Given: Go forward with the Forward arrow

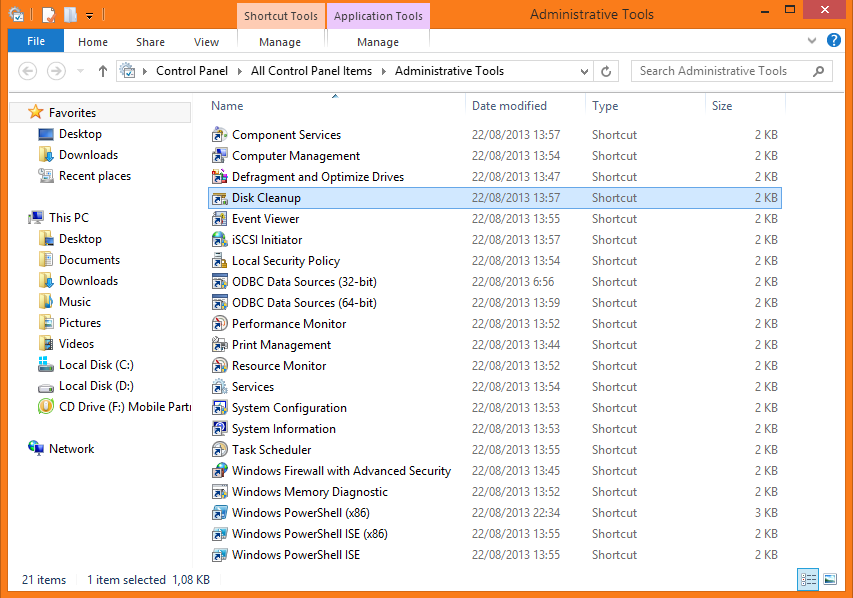Looking at the screenshot, I should 56,71.
